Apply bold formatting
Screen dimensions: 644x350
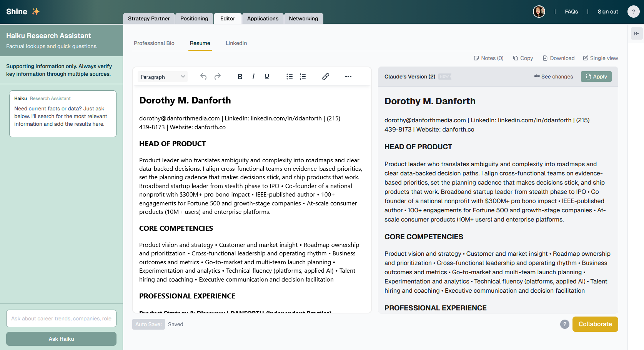point(240,76)
